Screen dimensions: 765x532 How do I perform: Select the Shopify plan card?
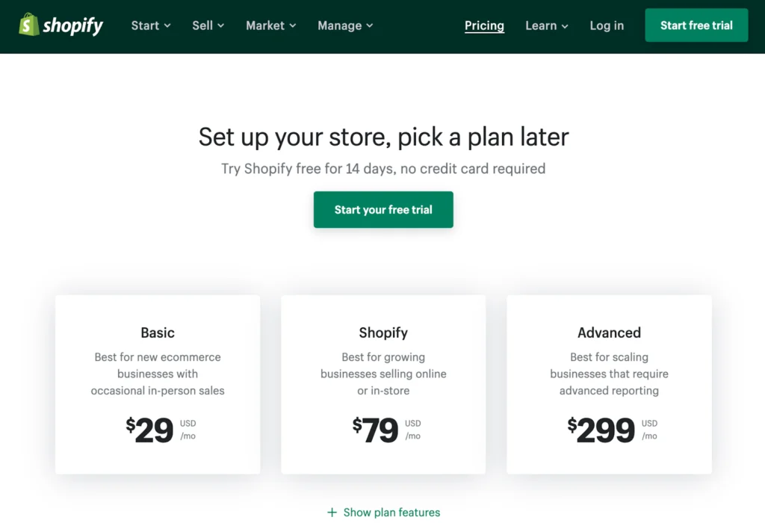pyautogui.click(x=383, y=384)
